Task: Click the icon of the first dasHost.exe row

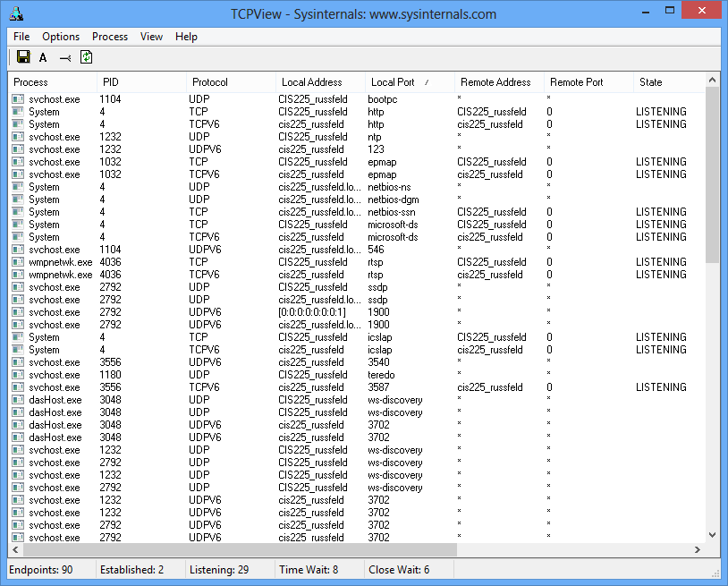Action: pyautogui.click(x=18, y=400)
